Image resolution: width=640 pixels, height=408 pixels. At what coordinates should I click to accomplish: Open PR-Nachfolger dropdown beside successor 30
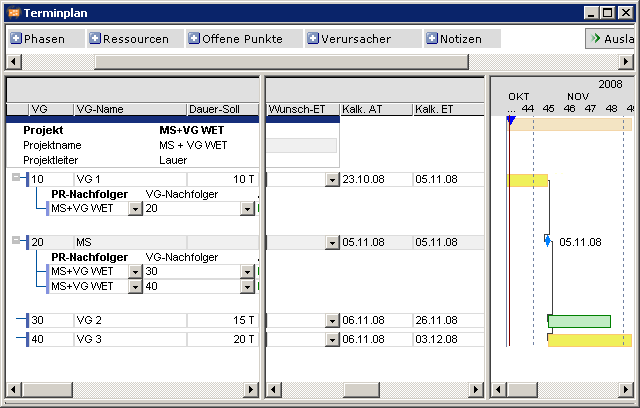pyautogui.click(x=135, y=272)
